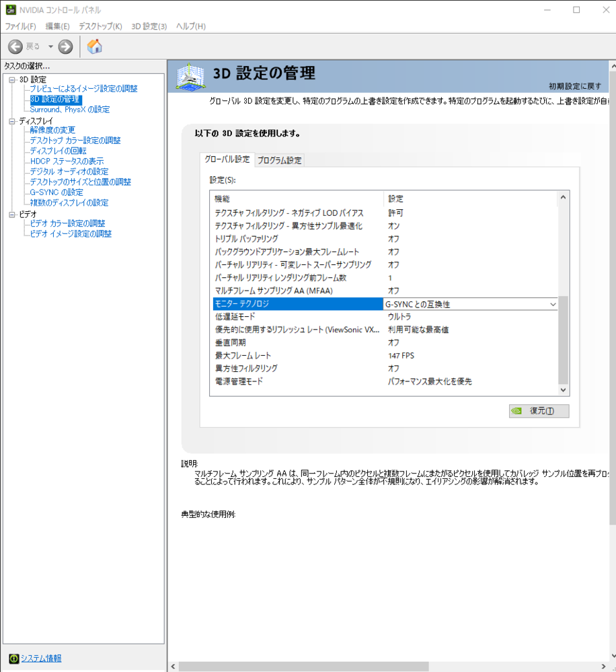Open the ヘルプ(H) menu
Screen dimensions: 616x672
pos(191,27)
